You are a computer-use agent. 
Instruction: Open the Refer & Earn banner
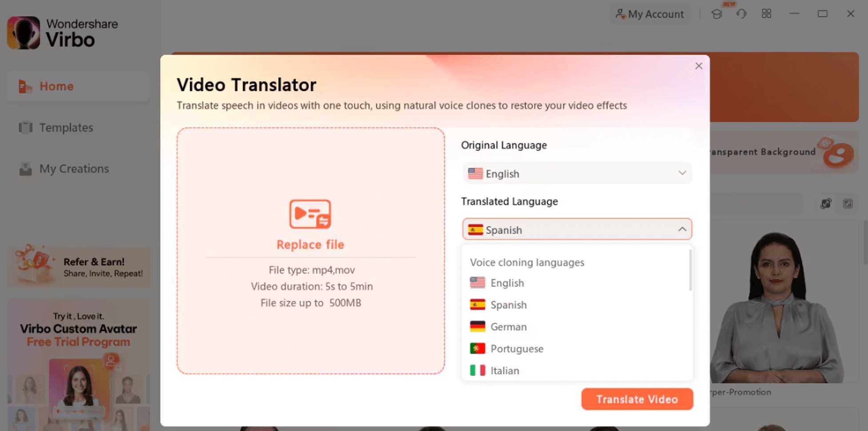(x=79, y=267)
